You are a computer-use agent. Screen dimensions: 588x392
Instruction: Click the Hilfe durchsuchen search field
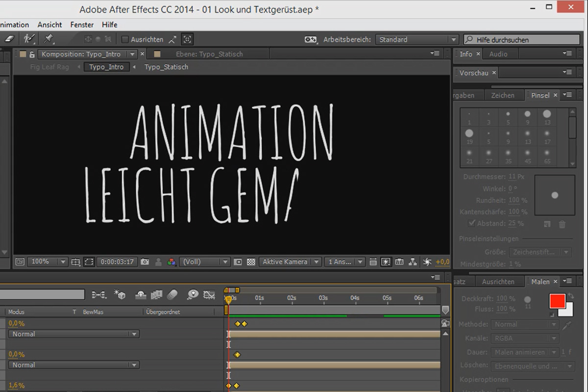tap(524, 40)
